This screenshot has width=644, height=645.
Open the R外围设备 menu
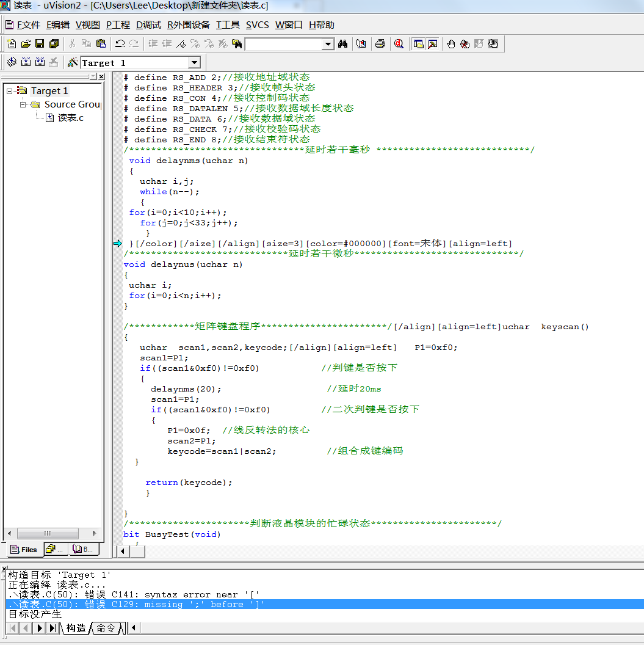tap(188, 24)
